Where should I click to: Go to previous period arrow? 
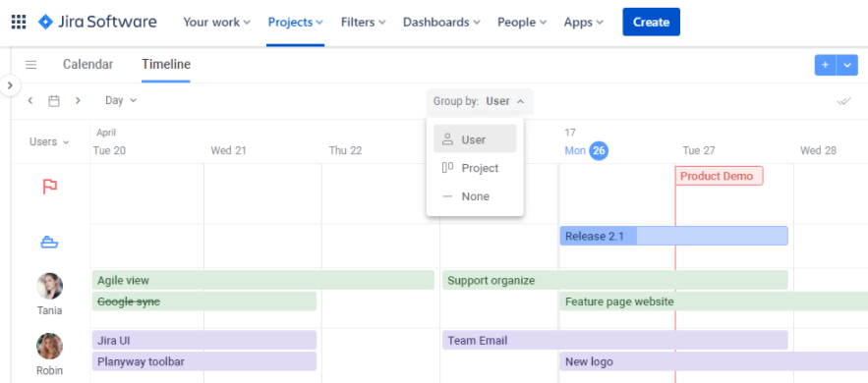[30, 100]
